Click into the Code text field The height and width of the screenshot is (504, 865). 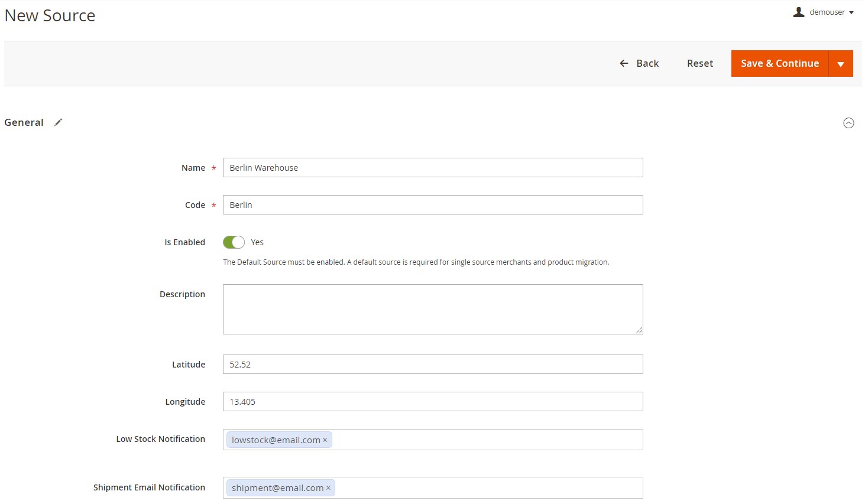click(x=432, y=205)
